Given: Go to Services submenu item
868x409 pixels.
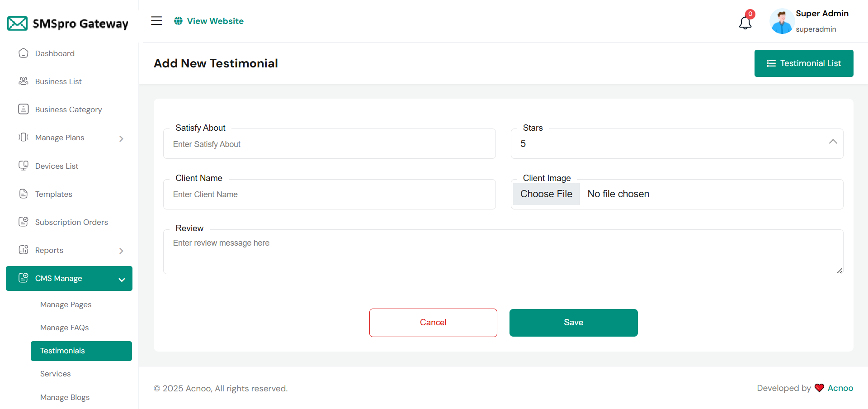Looking at the screenshot, I should [x=55, y=374].
